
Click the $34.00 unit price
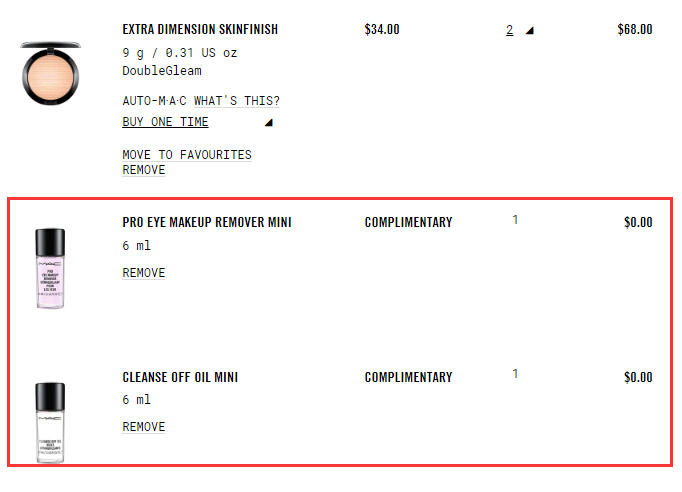pyautogui.click(x=382, y=30)
